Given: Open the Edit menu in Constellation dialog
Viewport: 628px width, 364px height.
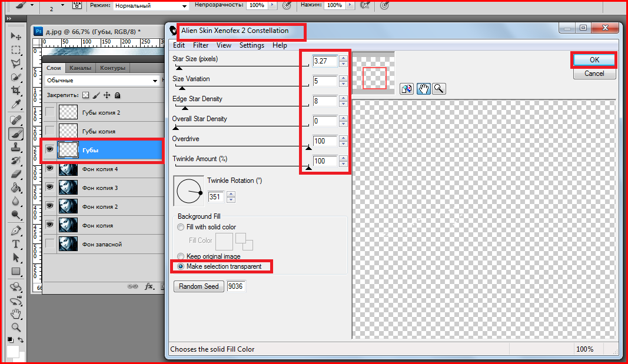Looking at the screenshot, I should tap(178, 46).
